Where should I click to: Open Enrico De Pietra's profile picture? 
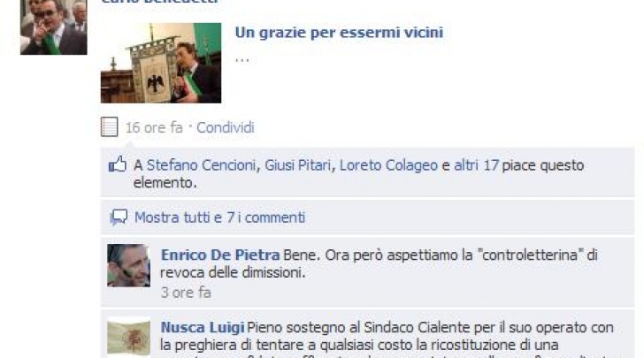coord(128,265)
